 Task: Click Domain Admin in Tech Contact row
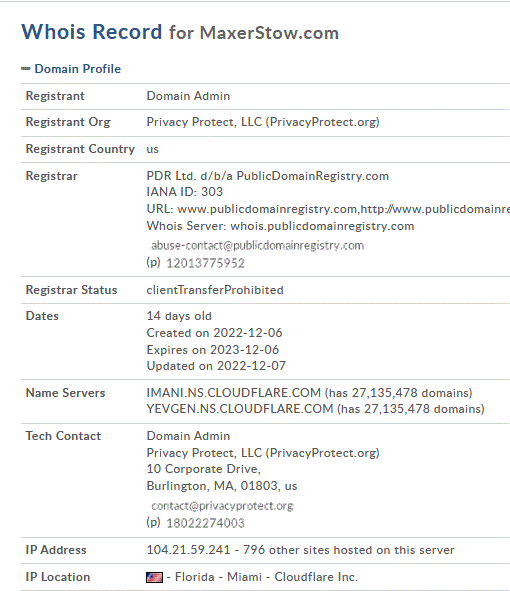188,436
